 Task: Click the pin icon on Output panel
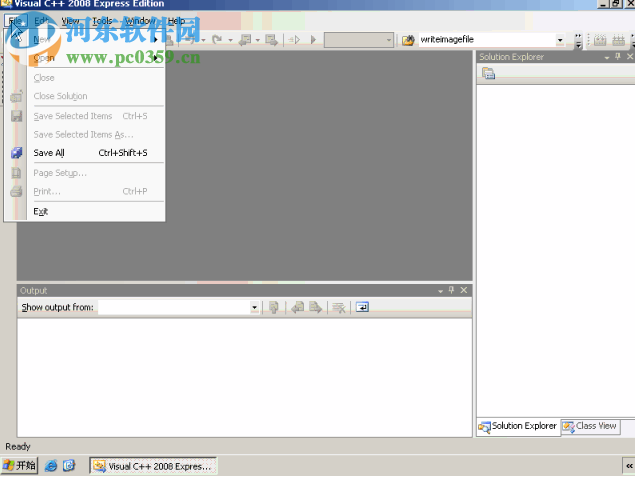pos(452,290)
